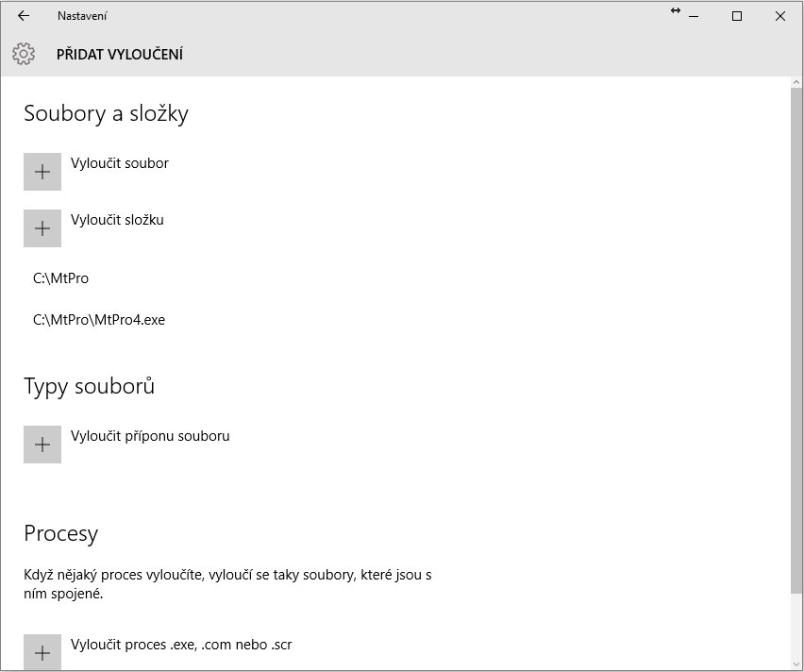Click the Vyloučit soubor label
The height and width of the screenshot is (672, 804).
click(x=120, y=162)
